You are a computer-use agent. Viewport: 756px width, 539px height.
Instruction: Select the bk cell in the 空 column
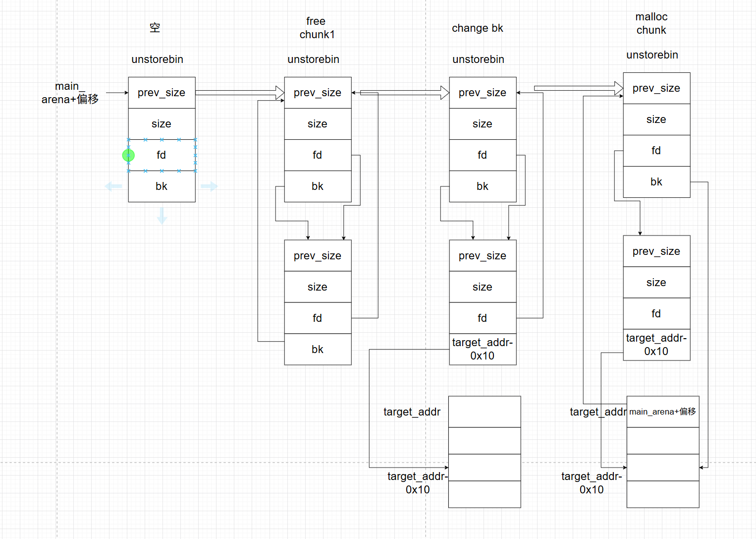click(x=162, y=186)
